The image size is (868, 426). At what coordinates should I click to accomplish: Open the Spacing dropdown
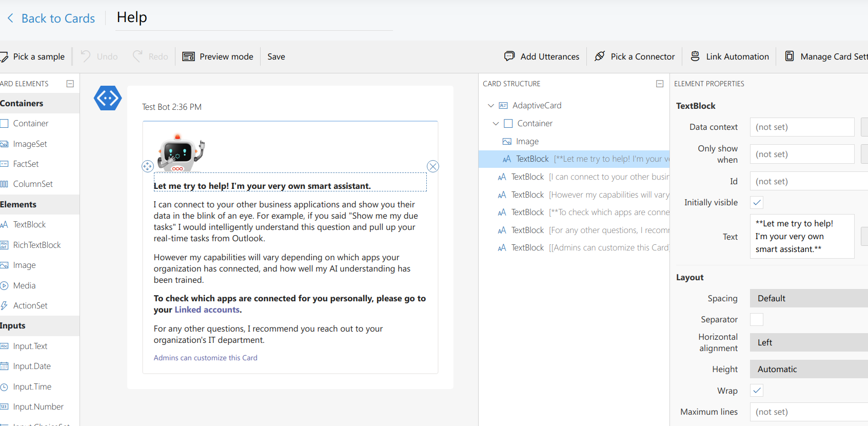(808, 298)
